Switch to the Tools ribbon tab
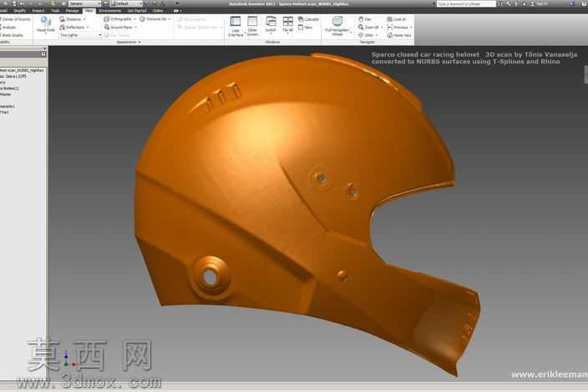This screenshot has height=392, width=588. (x=55, y=11)
